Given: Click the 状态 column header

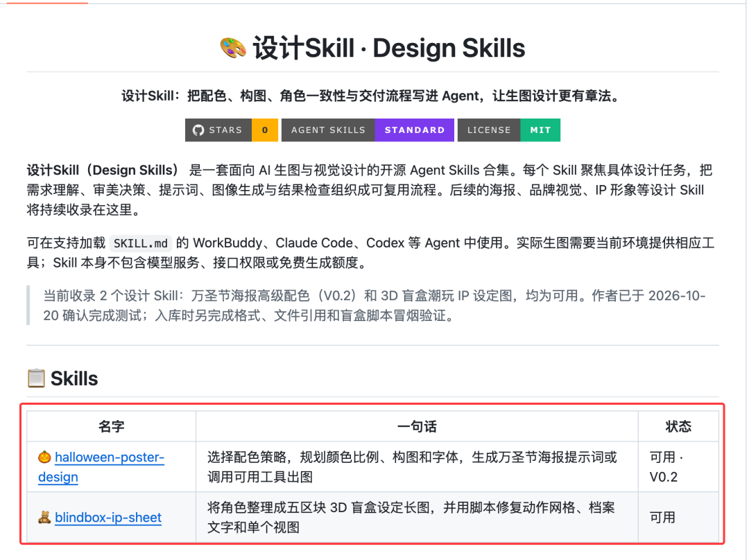Looking at the screenshot, I should tap(678, 426).
